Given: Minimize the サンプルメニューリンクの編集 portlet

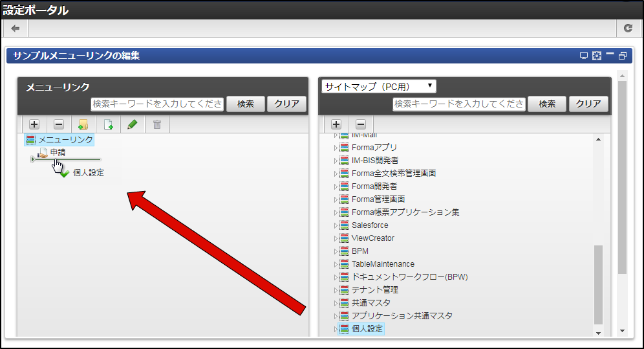Looking at the screenshot, I should (610, 54).
